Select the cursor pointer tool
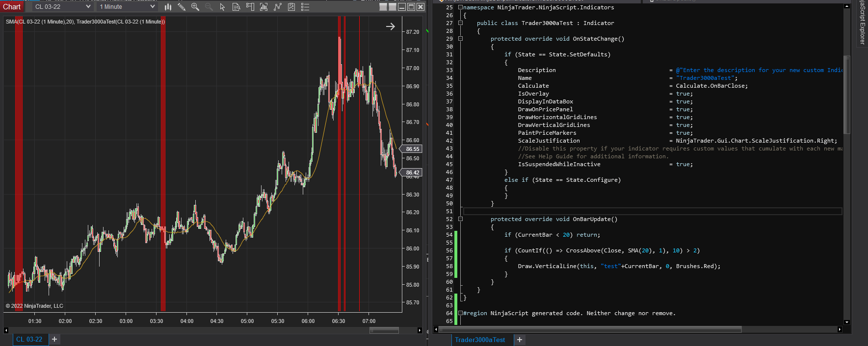Viewport: 868px width, 346px height. pos(222,7)
